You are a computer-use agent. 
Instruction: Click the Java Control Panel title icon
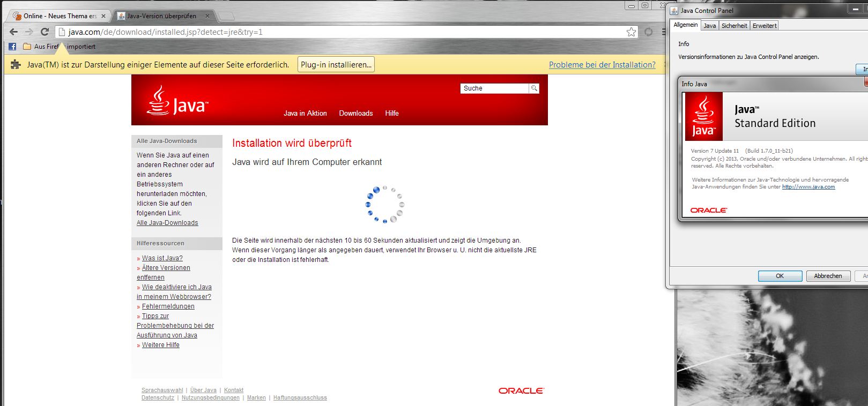(x=674, y=11)
